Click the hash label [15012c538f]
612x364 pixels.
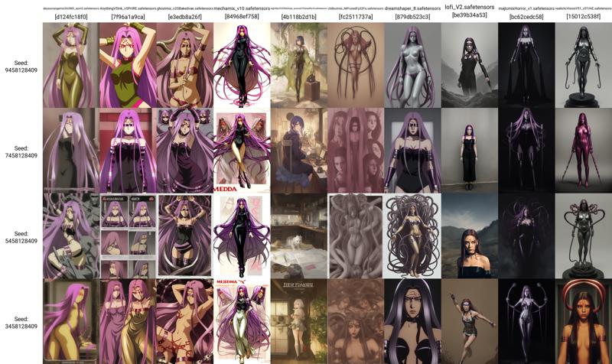click(583, 16)
